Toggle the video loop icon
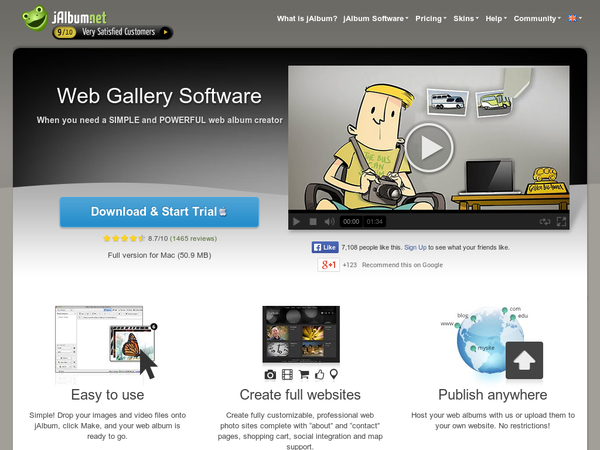 pos(545,222)
